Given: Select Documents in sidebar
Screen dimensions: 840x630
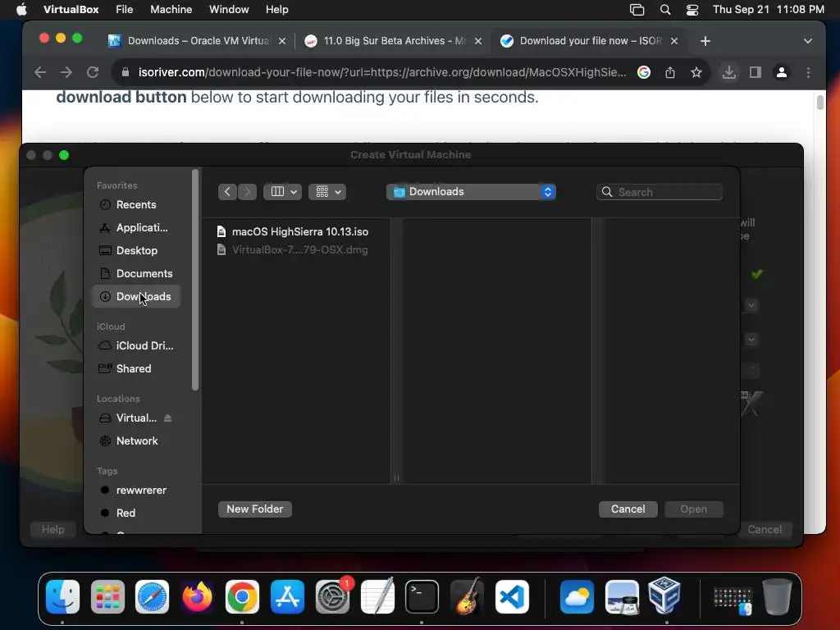Looking at the screenshot, I should (x=136, y=274).
